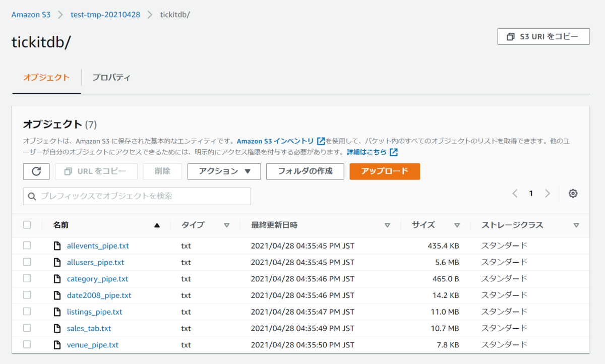
Task: Check the box for venue_pipe.txt
Action: tap(27, 345)
